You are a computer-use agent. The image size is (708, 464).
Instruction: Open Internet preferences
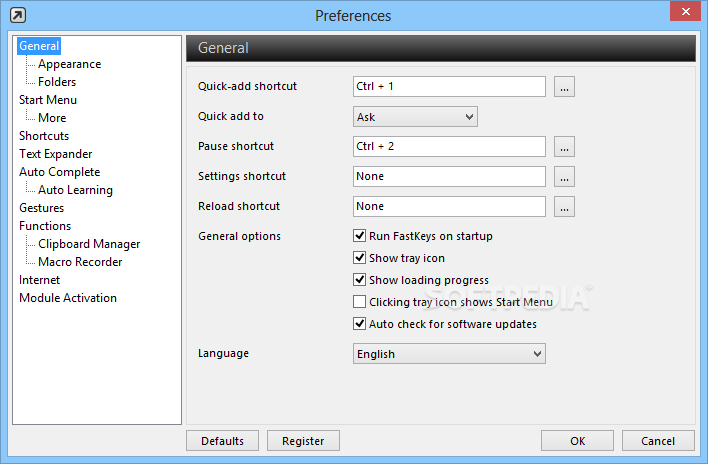[x=39, y=280]
